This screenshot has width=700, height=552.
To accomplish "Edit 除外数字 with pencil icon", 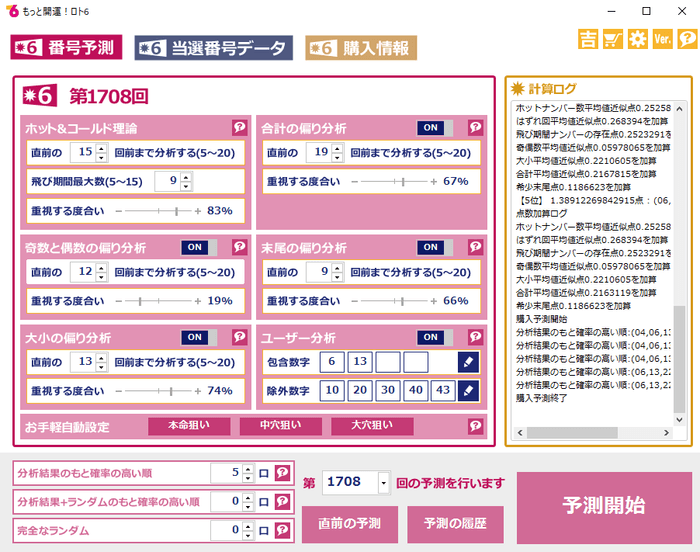I will 468,391.
